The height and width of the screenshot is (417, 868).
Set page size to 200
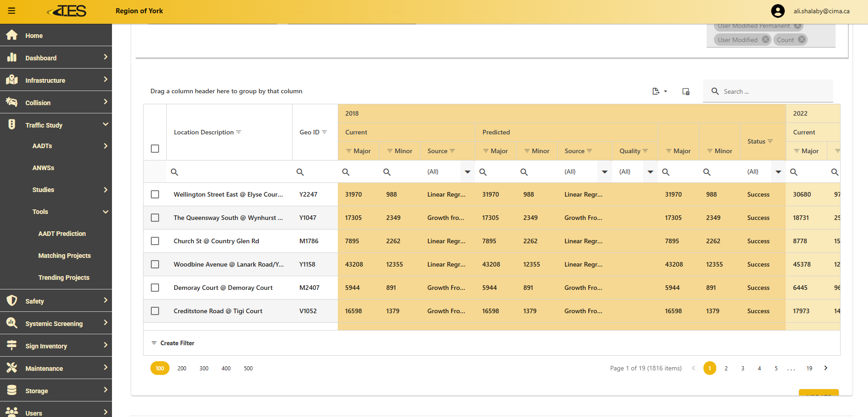pyautogui.click(x=182, y=368)
